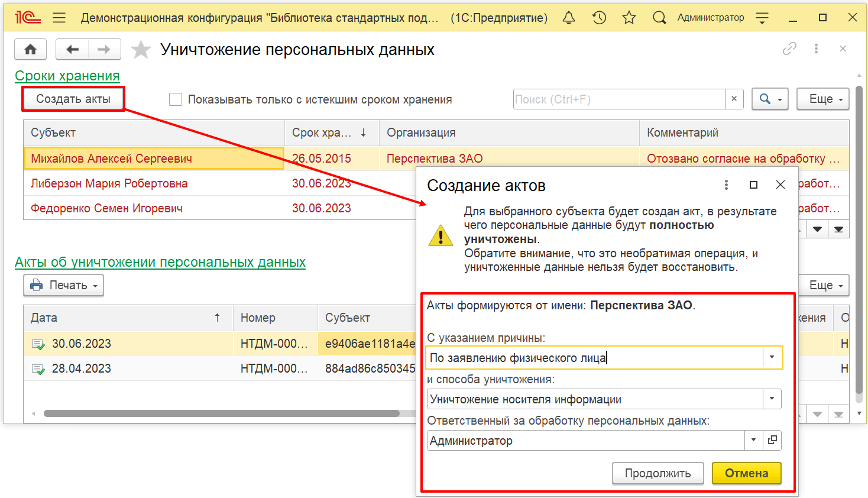This screenshot has width=868, height=498.
Task: Copy link to this page icon
Action: 789,49
